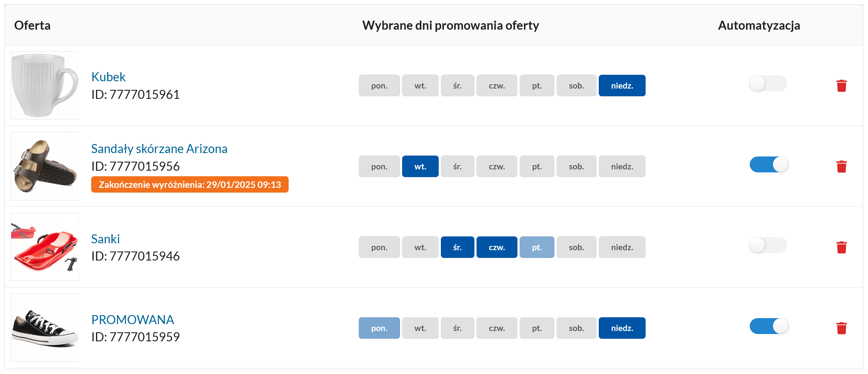Click the Zakończenie wyróżnienia orange badge

click(x=190, y=184)
